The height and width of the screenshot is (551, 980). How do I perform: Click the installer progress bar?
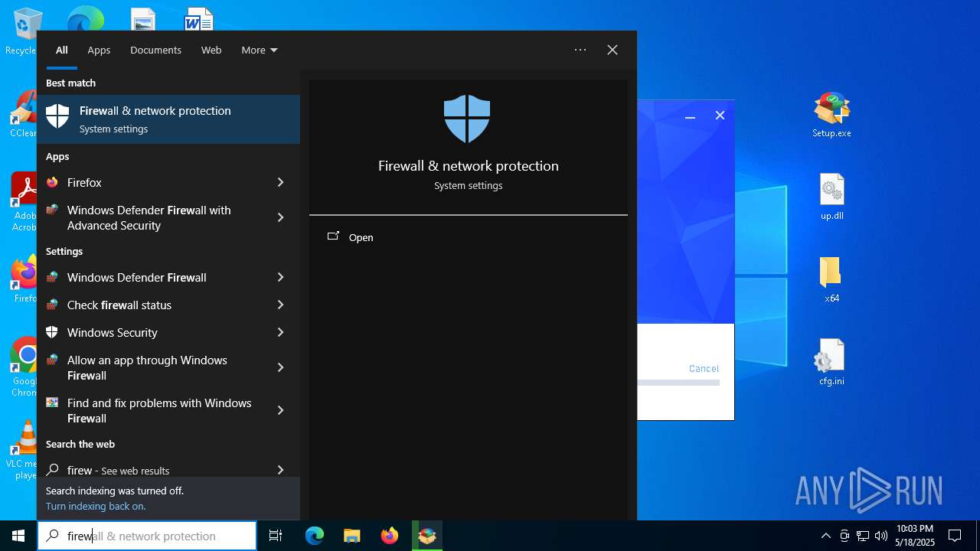(x=678, y=382)
